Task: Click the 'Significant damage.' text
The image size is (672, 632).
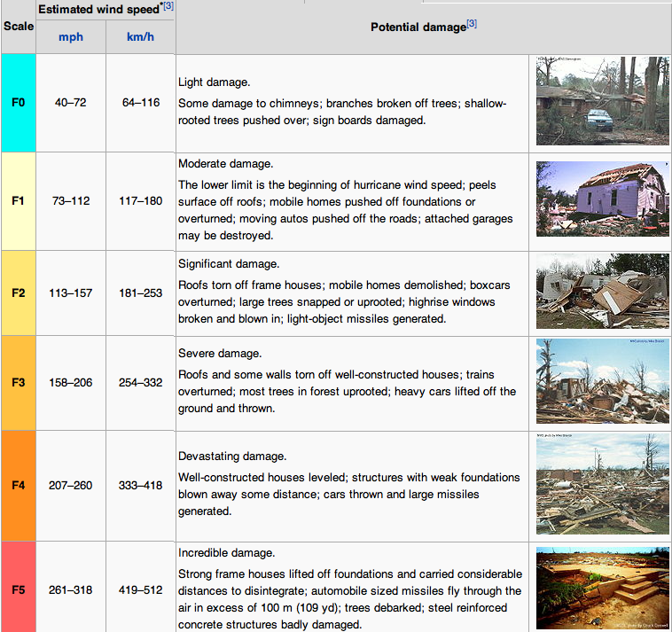Action: click(x=229, y=264)
